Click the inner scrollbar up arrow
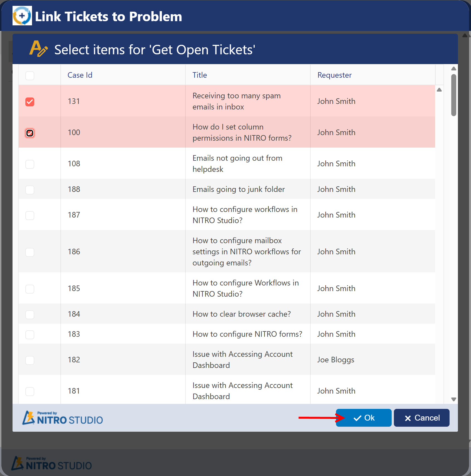Image resolution: width=471 pixels, height=476 pixels. (439, 90)
